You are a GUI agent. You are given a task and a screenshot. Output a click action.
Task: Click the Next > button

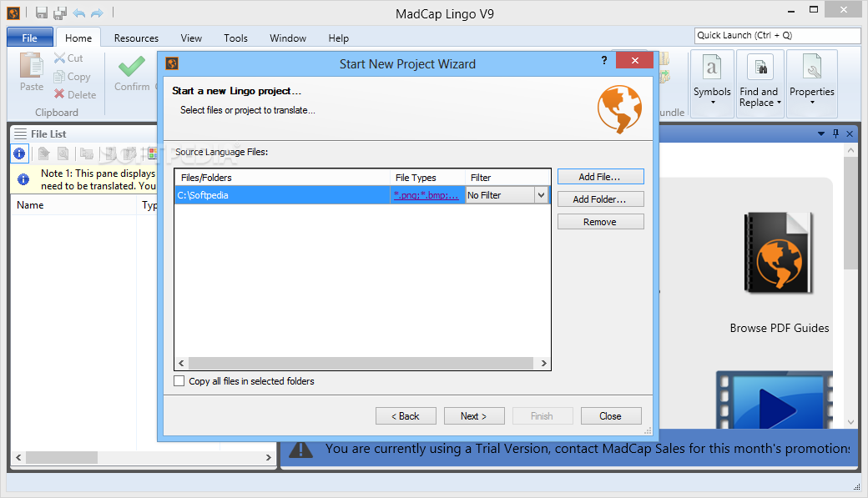[474, 416]
